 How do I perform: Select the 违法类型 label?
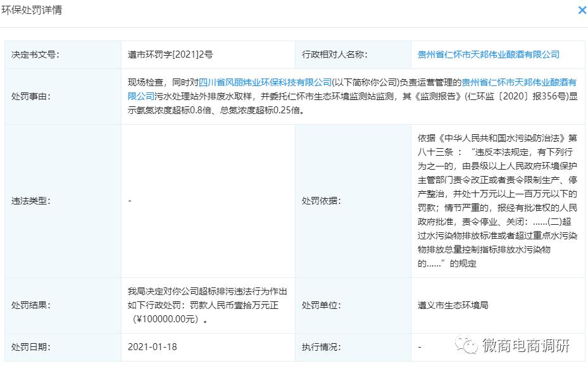[31, 201]
